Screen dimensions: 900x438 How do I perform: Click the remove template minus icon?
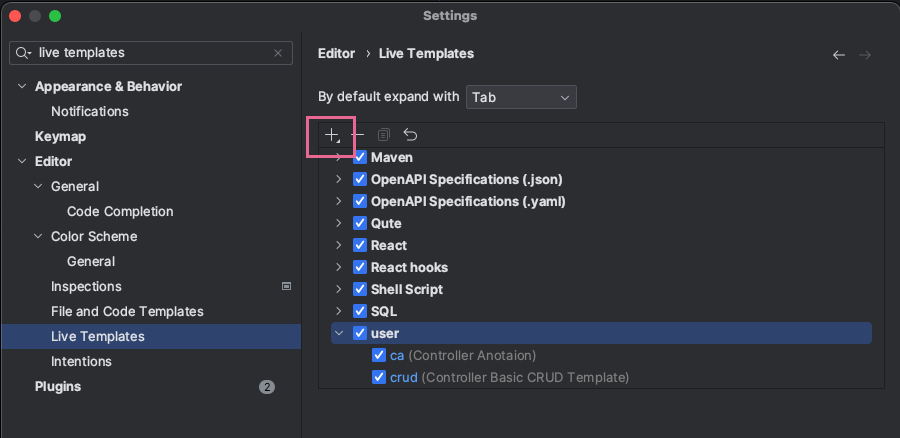(357, 135)
